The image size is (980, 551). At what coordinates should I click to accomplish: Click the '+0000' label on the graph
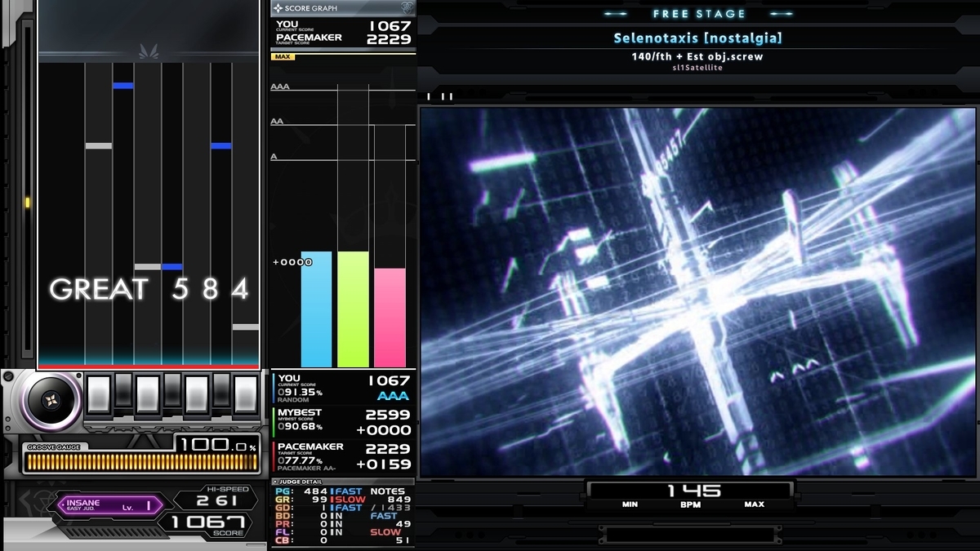click(292, 262)
